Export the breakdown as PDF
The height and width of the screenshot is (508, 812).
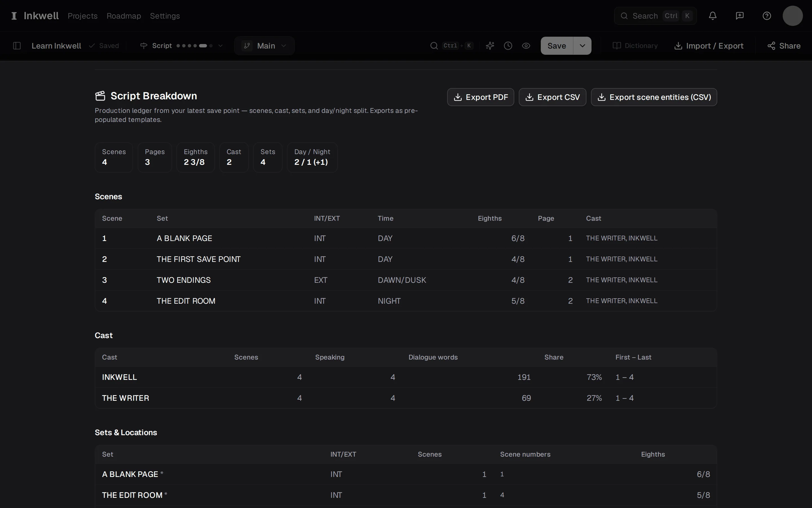480,97
